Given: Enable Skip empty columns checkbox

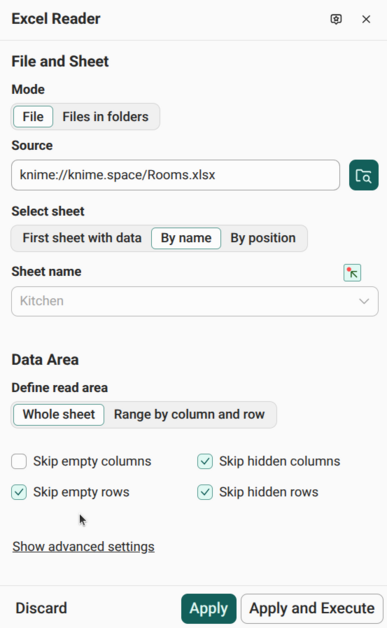Looking at the screenshot, I should point(19,461).
